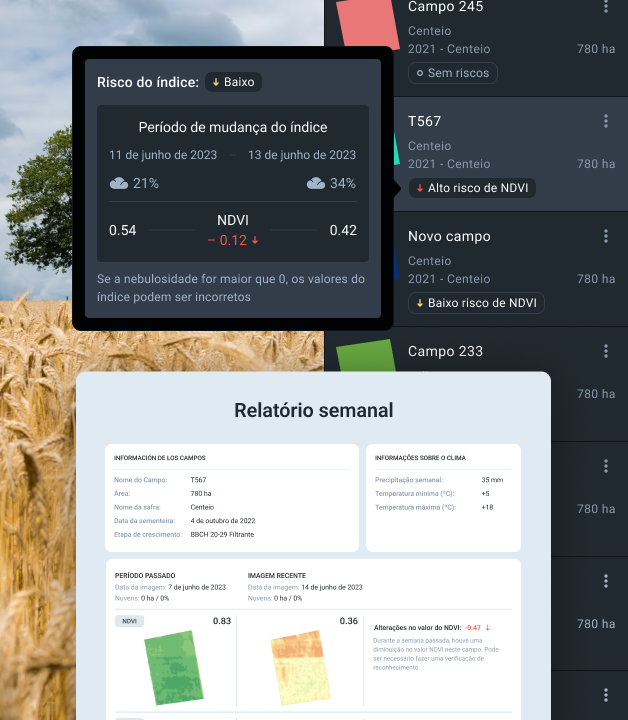This screenshot has height=720, width=628.
Task: Click the 'Baixo' risk level badge
Action: (x=233, y=82)
